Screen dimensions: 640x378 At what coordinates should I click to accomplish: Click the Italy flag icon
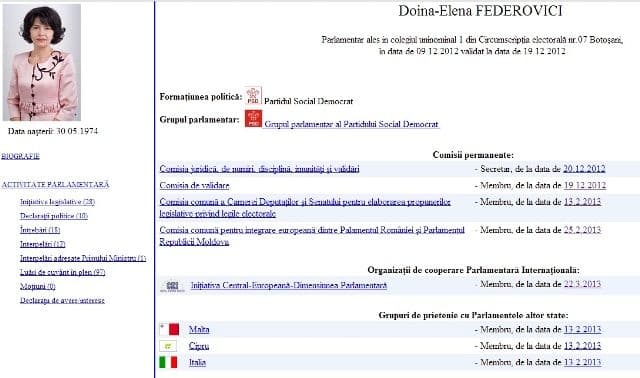168,362
